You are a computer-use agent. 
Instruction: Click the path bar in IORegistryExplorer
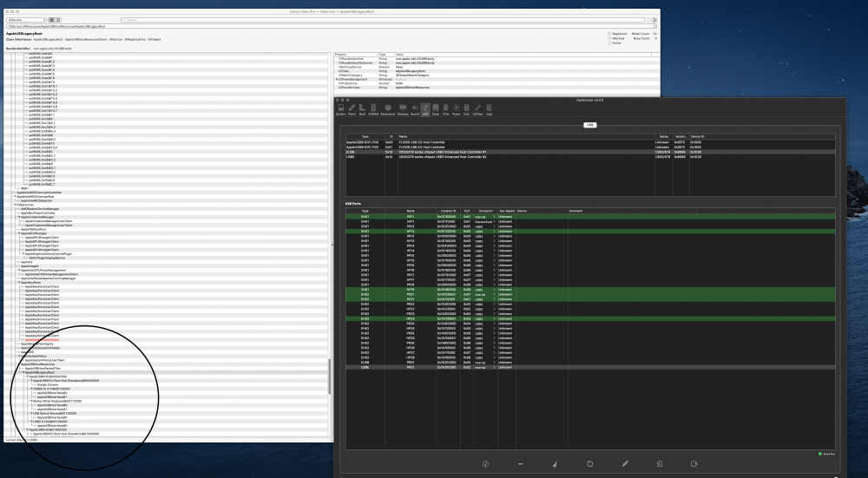pyautogui.click(x=331, y=26)
